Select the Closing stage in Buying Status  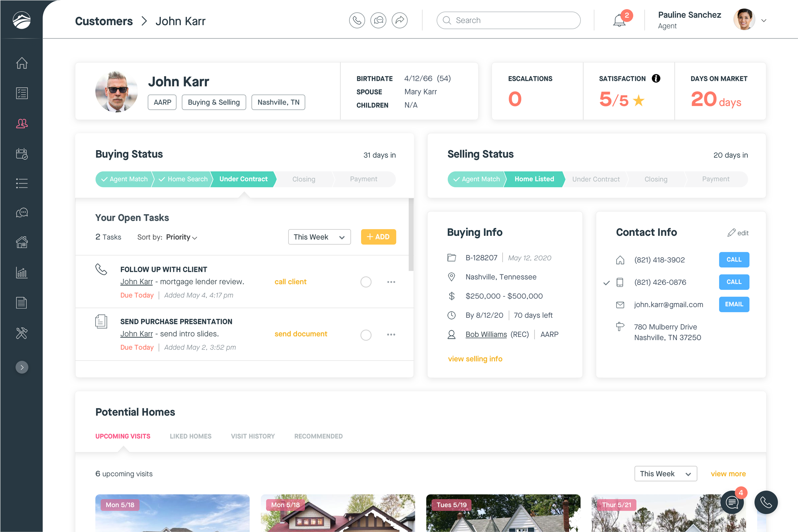pyautogui.click(x=304, y=179)
